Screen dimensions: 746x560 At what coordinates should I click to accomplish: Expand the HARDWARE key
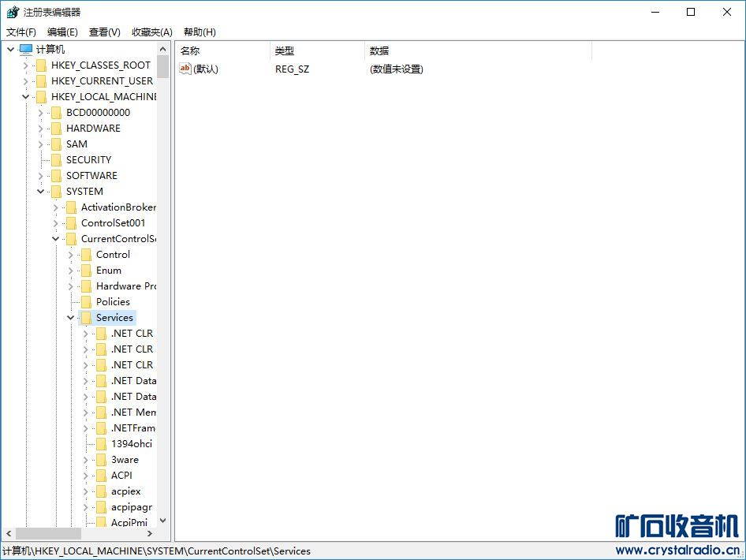tap(40, 129)
